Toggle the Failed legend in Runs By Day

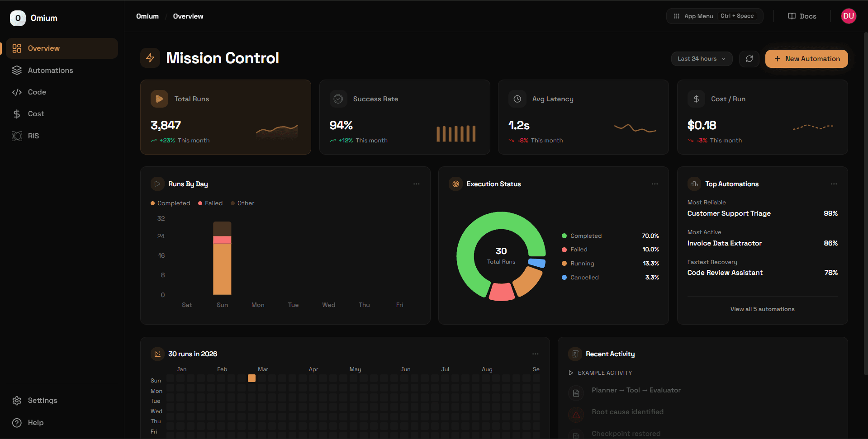coord(210,203)
